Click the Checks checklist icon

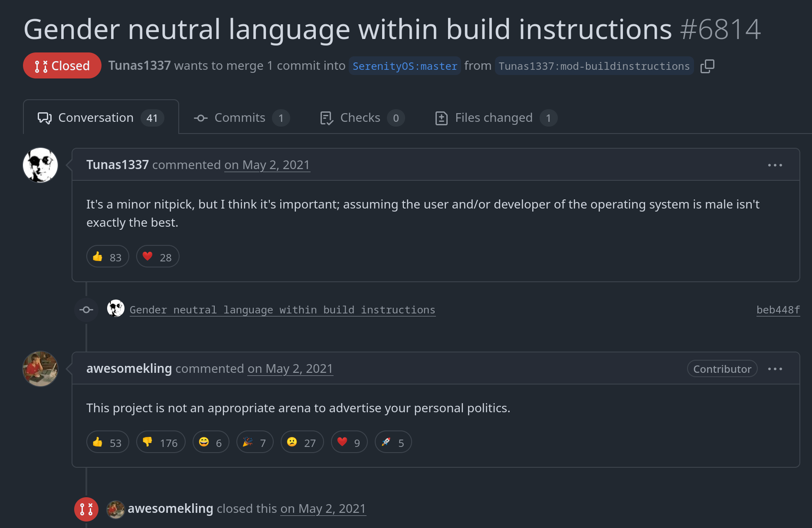tap(326, 117)
